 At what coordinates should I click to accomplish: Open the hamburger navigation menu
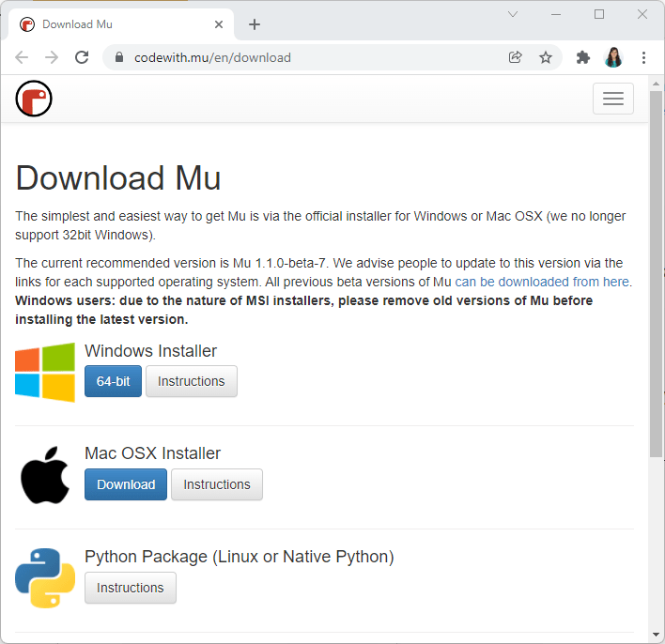click(612, 99)
